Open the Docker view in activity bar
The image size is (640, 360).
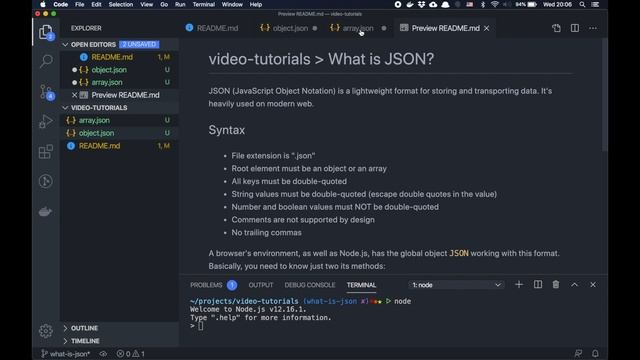pyautogui.click(x=46, y=211)
